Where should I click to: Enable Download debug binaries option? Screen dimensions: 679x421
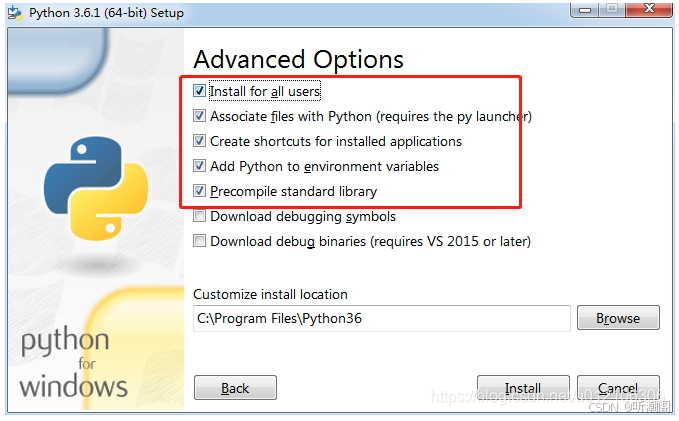199,241
